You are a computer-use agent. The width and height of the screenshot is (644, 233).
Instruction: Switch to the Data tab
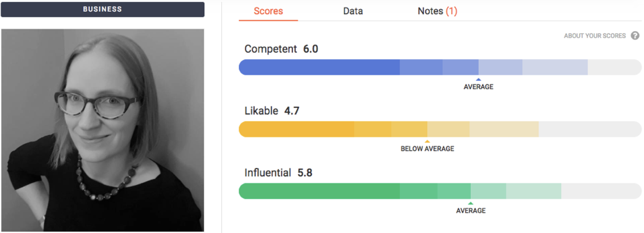353,11
